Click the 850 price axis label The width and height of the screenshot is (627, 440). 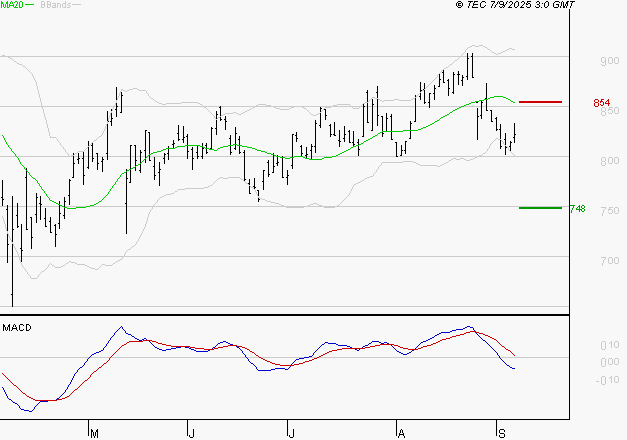coord(610,111)
